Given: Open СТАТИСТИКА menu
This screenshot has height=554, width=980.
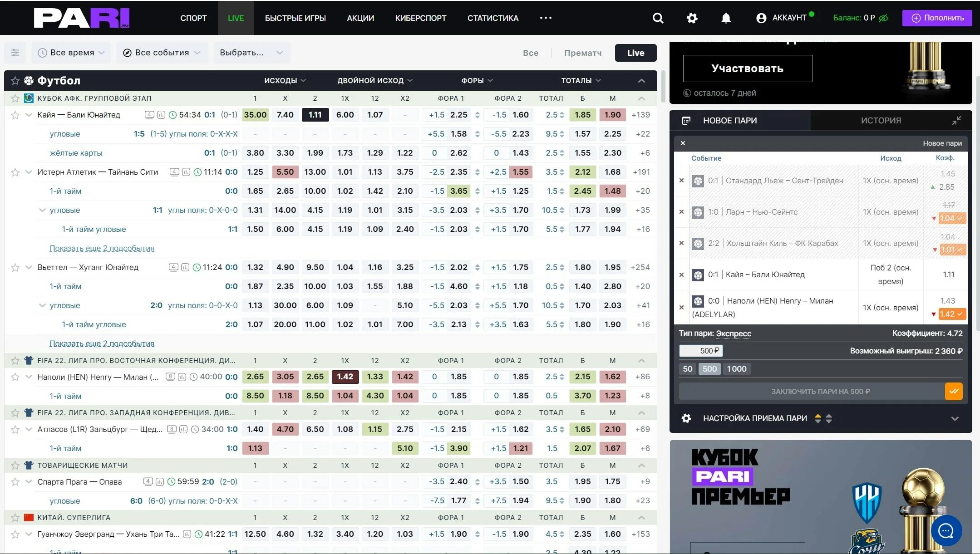Looking at the screenshot, I should pos(493,18).
